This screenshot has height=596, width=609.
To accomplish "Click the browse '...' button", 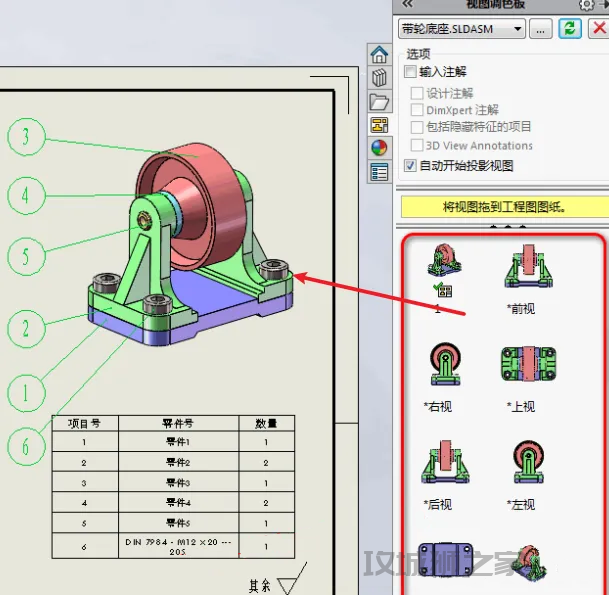I will click(x=540, y=29).
